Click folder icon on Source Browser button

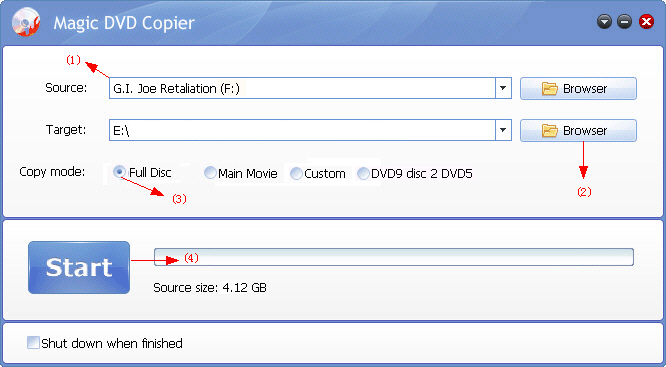(x=550, y=88)
